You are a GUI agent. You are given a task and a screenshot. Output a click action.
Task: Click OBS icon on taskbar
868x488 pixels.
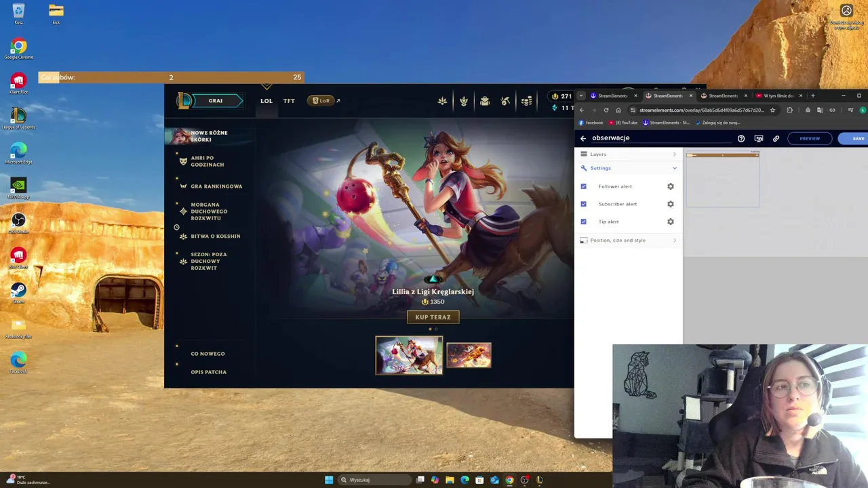tap(524, 480)
